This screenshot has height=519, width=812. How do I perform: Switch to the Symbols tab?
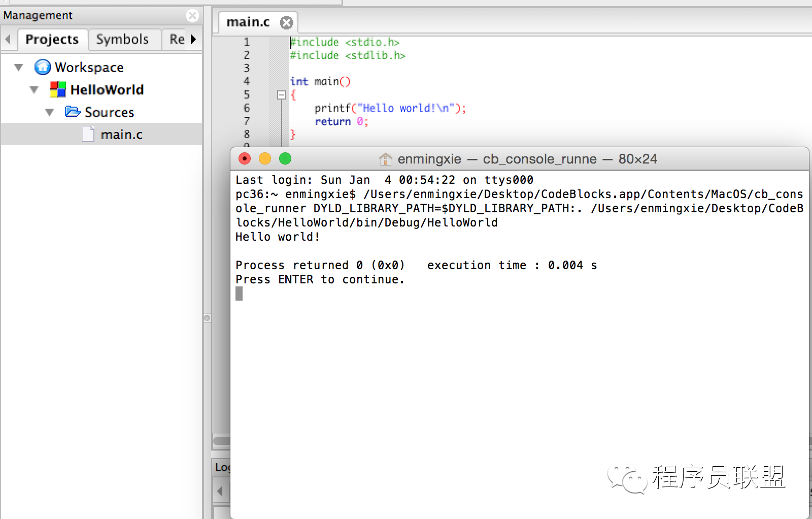pyautogui.click(x=123, y=39)
